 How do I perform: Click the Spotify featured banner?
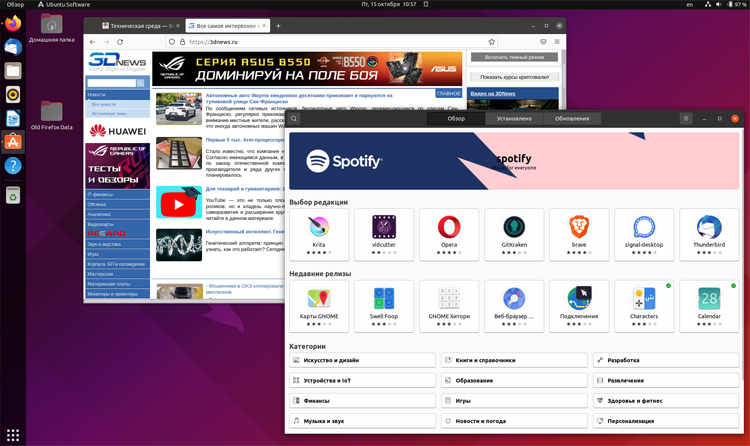pyautogui.click(x=514, y=161)
